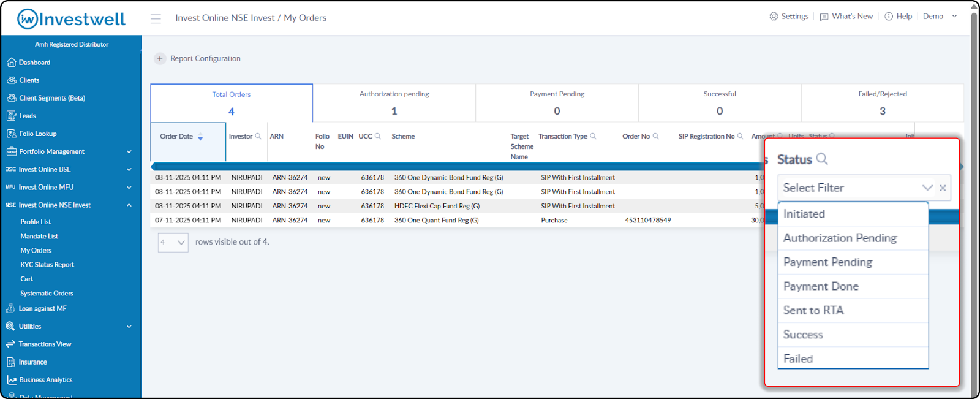Click the Investwell logo
The height and width of the screenshot is (399, 980).
coord(71,19)
